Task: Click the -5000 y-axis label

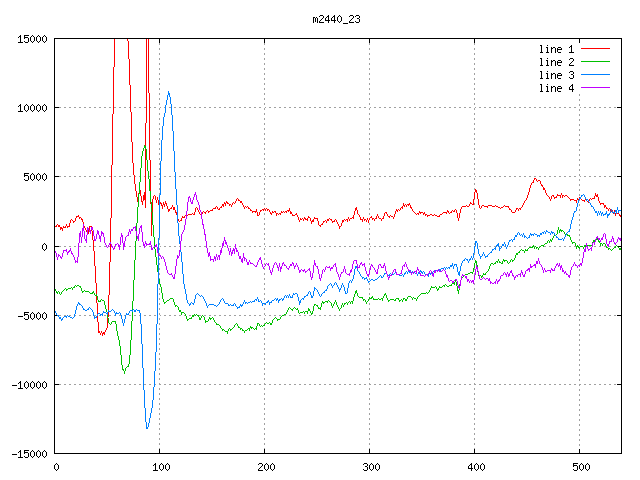Action: pos(32,316)
